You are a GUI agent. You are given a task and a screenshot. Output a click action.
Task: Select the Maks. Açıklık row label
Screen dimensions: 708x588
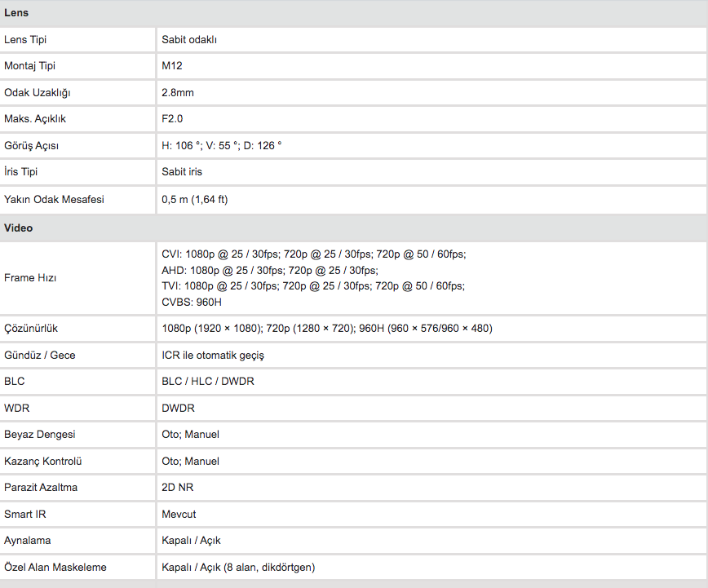35,119
